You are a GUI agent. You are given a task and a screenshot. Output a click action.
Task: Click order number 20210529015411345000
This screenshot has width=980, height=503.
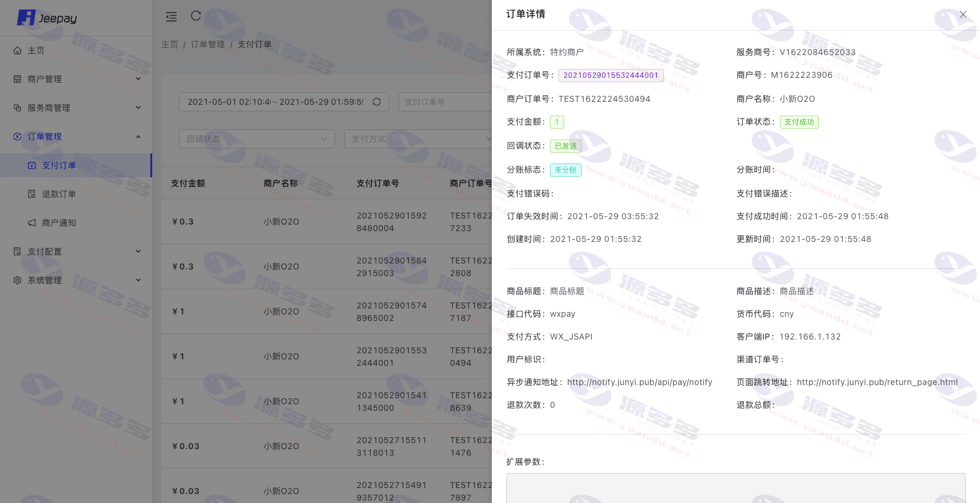tap(392, 401)
